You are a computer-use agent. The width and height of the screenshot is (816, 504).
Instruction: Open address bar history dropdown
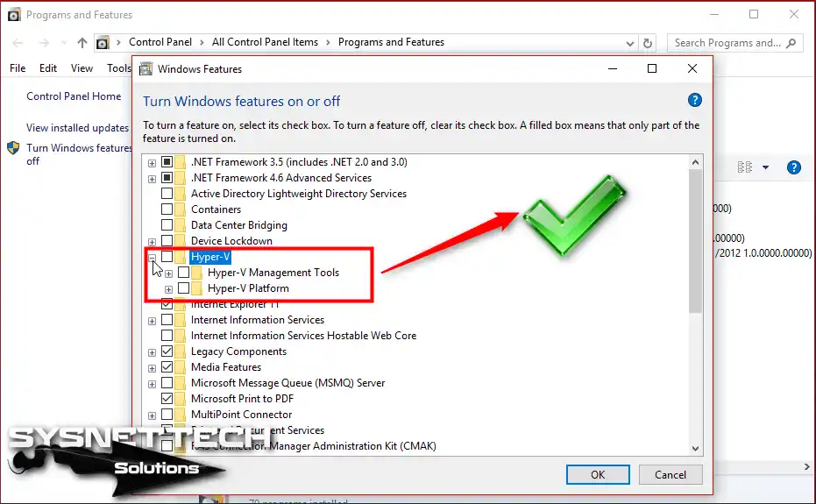(629, 43)
